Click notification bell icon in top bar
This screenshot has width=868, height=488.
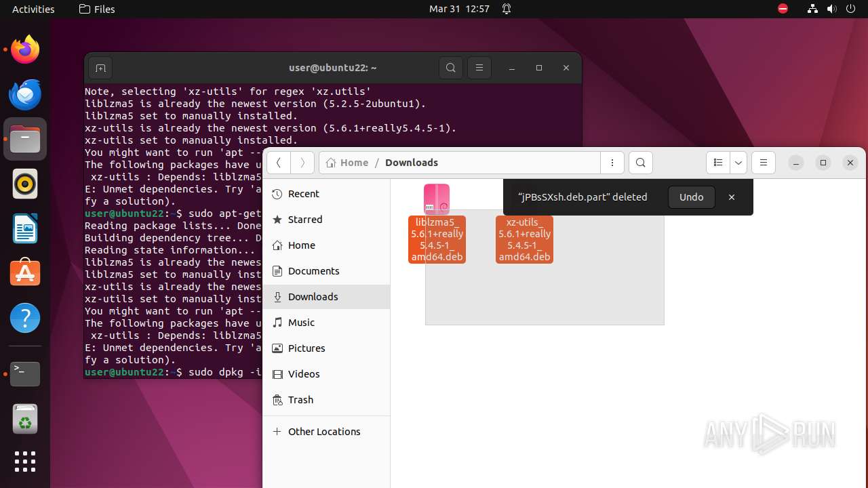tap(507, 9)
